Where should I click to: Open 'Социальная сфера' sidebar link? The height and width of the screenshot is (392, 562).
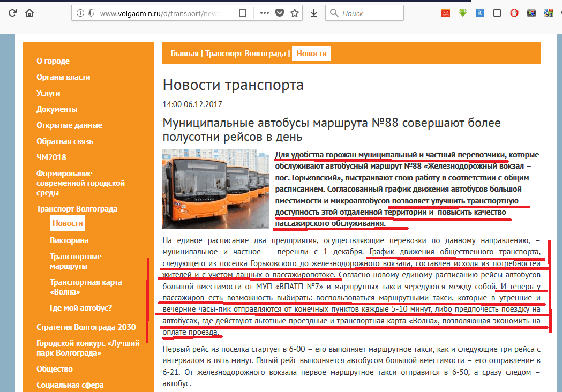pyautogui.click(x=70, y=385)
